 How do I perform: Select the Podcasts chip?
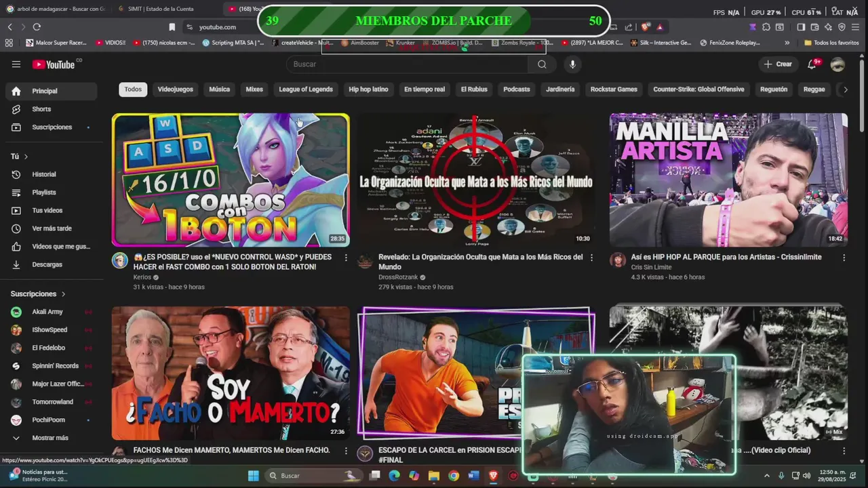tap(517, 89)
